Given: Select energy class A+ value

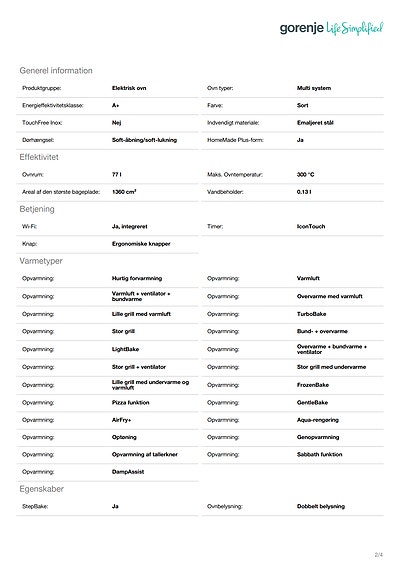Looking at the screenshot, I should [116, 105].
